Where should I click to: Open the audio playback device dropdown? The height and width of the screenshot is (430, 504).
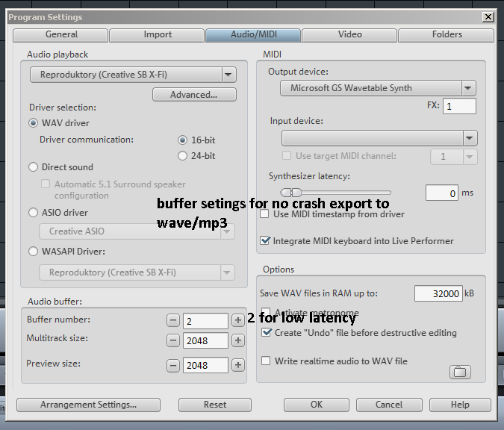[228, 75]
